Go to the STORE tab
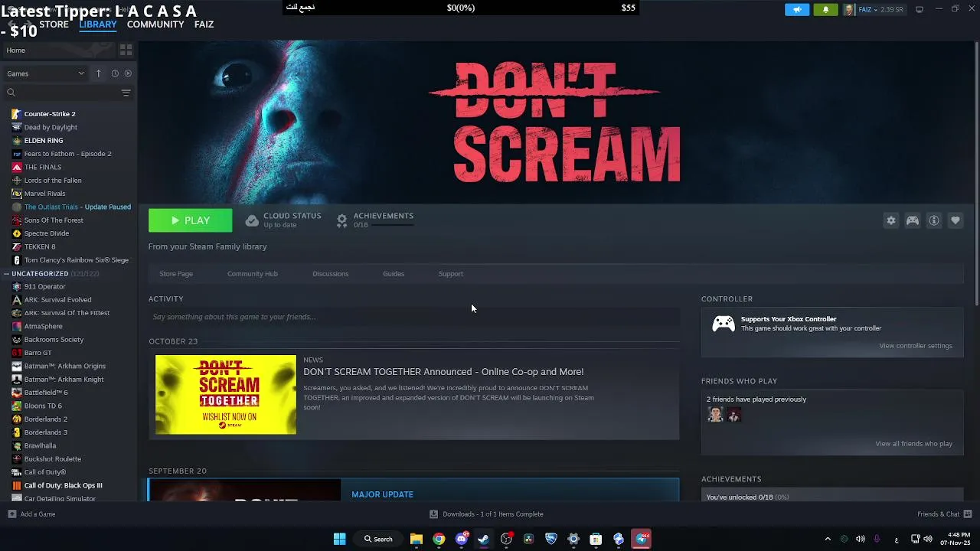The image size is (980, 551). point(54,24)
